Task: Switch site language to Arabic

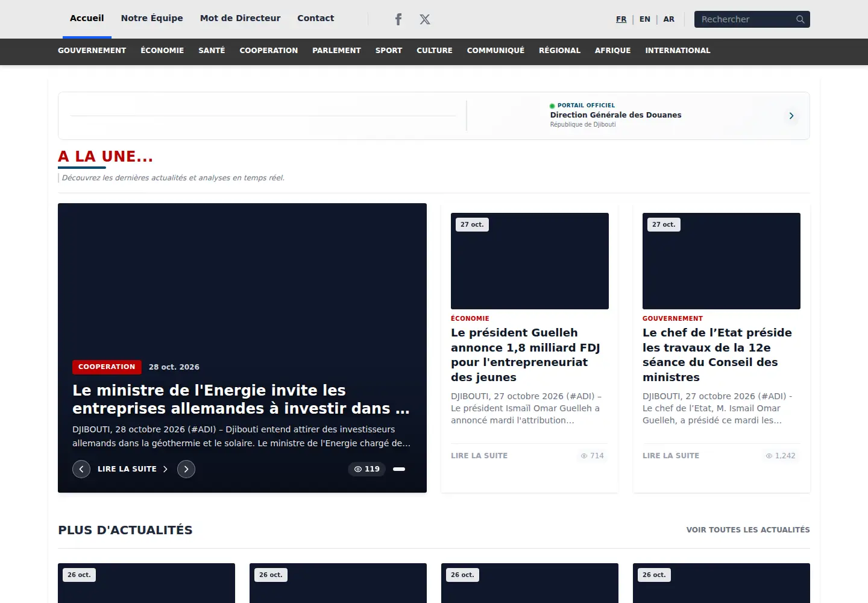Action: click(x=669, y=19)
